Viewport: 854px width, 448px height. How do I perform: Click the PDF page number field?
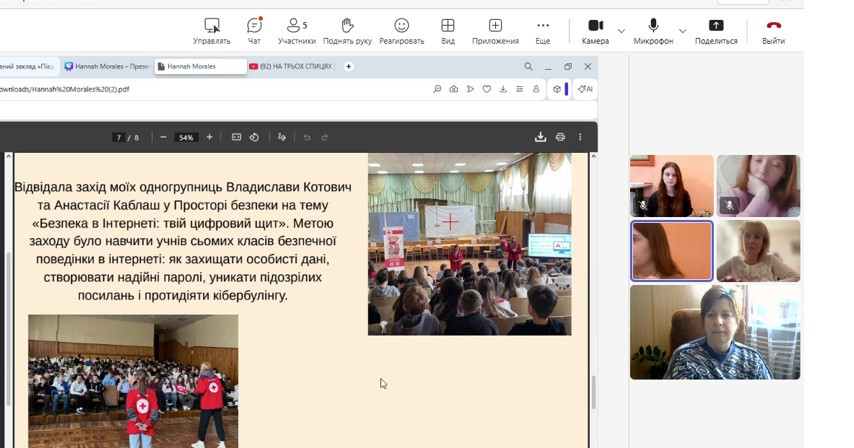coord(119,137)
